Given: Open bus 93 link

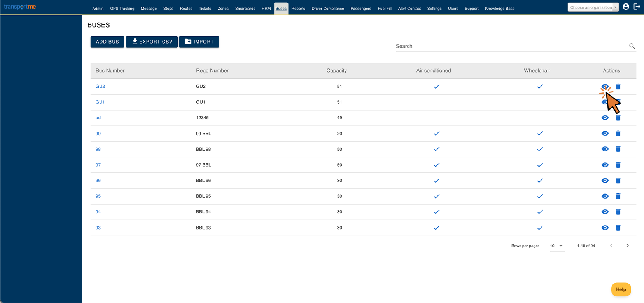Looking at the screenshot, I should pyautogui.click(x=98, y=228).
